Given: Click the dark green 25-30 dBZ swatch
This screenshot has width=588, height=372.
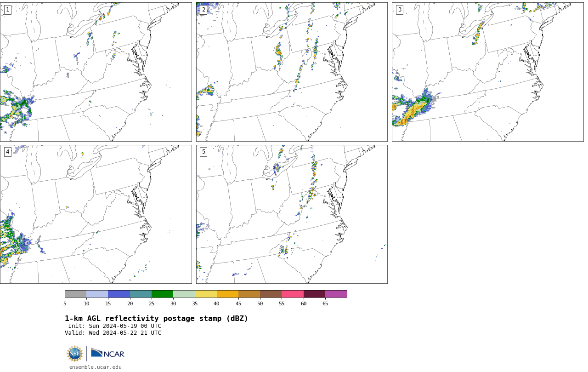Looking at the screenshot, I should (x=162, y=294).
